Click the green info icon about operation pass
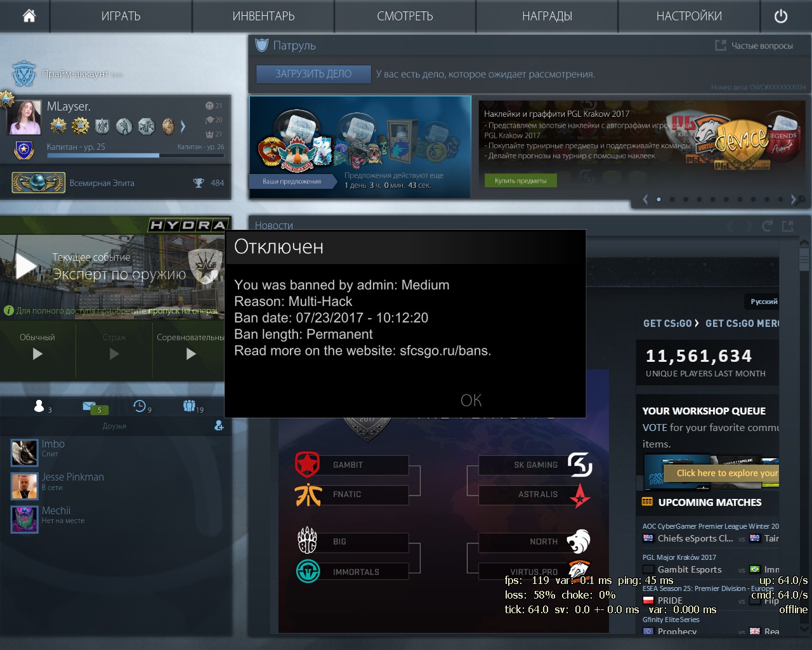 pyautogui.click(x=9, y=310)
